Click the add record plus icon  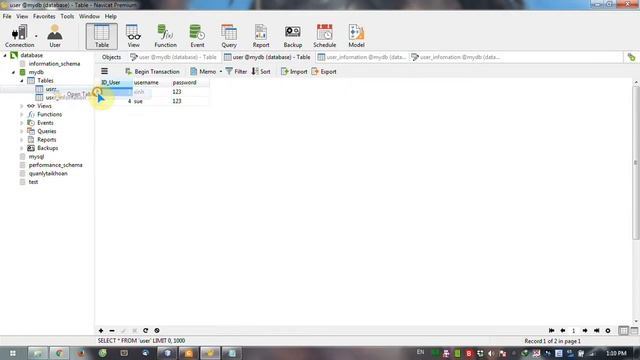click(x=101, y=331)
